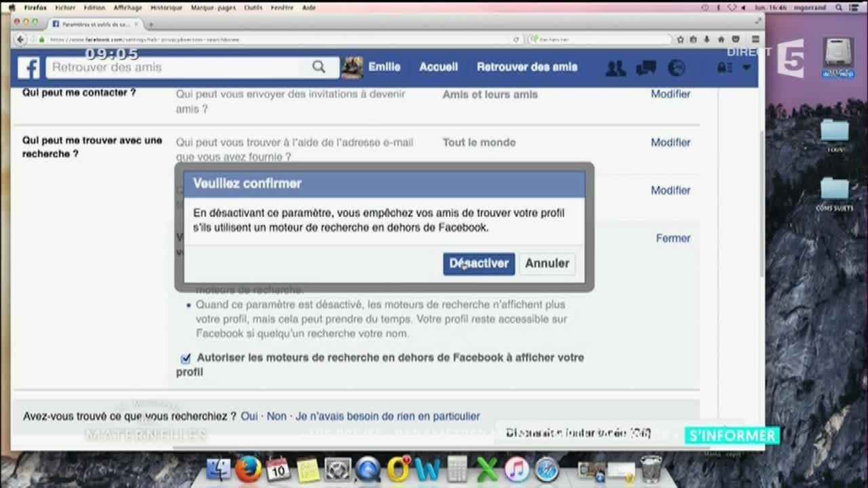Open the Historique menu
868x488 pixels.
[165, 7]
